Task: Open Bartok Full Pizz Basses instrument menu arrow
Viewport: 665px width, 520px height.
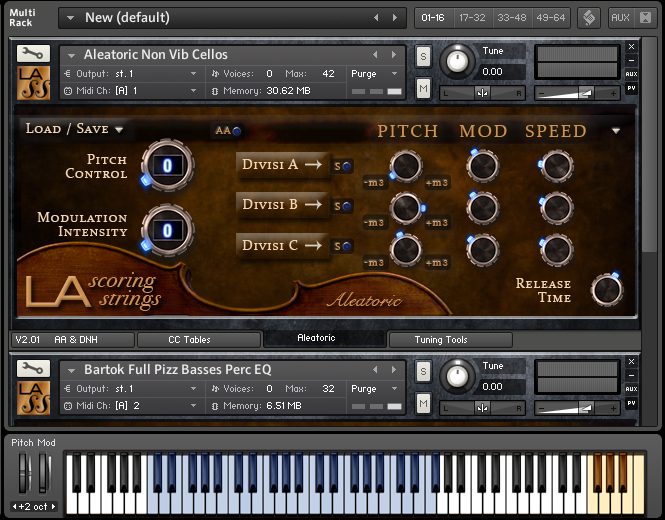Action: tap(71, 371)
